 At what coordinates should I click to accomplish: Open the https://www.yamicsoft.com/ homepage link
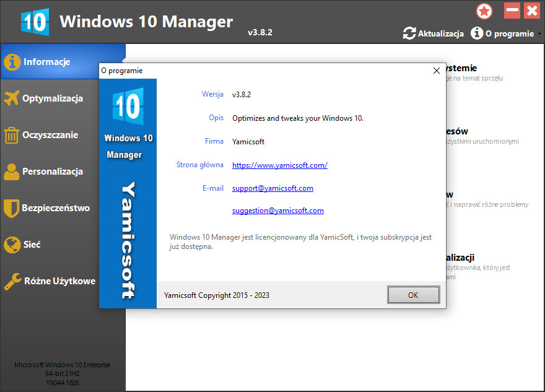pyautogui.click(x=280, y=165)
